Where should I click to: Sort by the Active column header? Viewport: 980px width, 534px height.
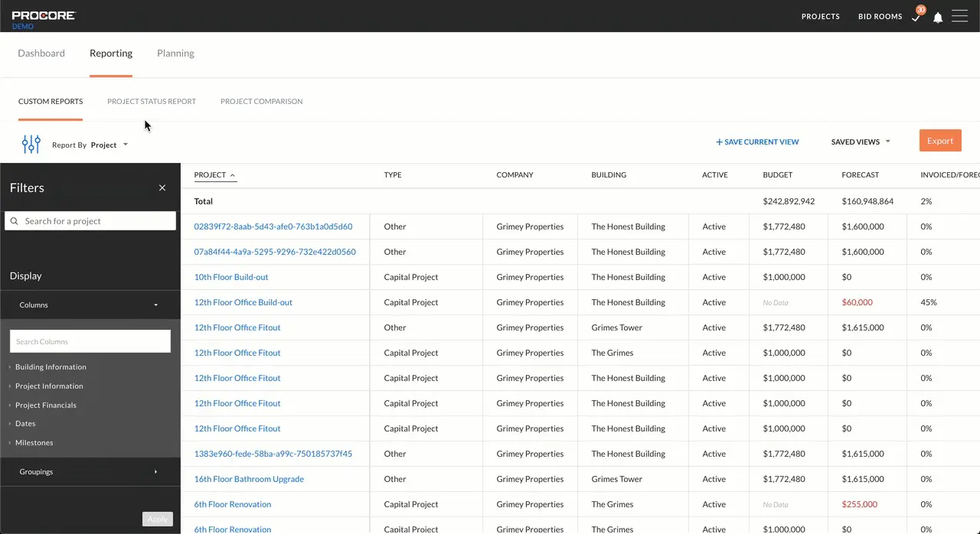[x=715, y=175]
